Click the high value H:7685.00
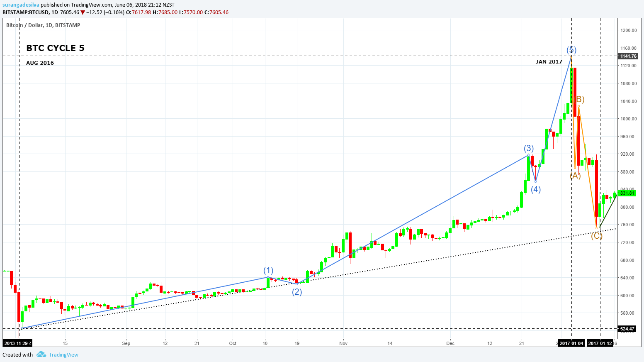 click(x=165, y=12)
